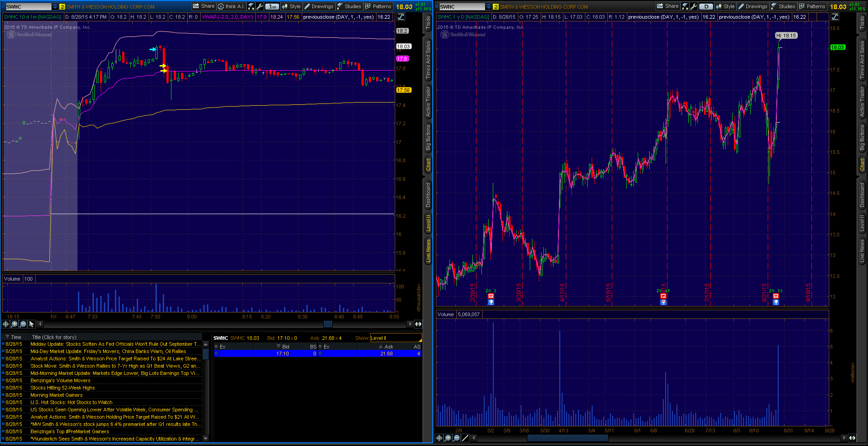Viewport: 868px width, 446px height.
Task: Open the 'Morning Market Gainers' news story
Action: pos(57,395)
